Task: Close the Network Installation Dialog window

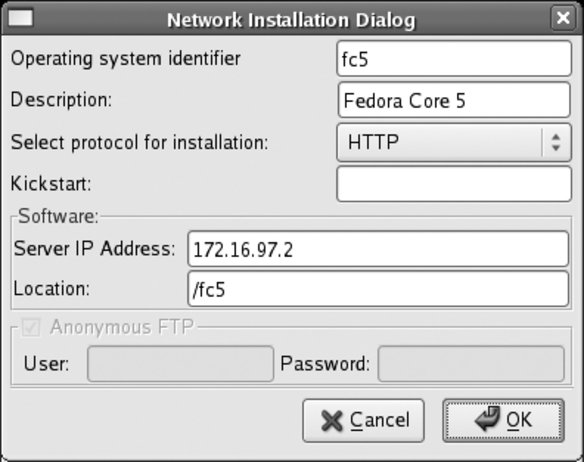Action: click(563, 18)
